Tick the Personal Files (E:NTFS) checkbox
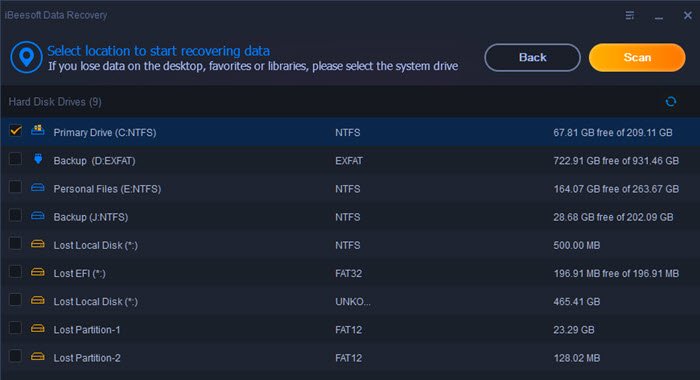The image size is (700, 380). (x=16, y=187)
